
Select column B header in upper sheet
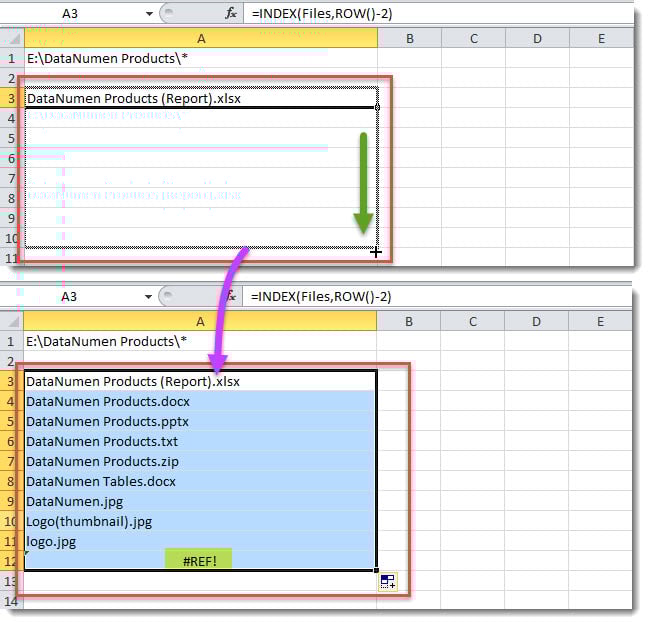(410, 38)
